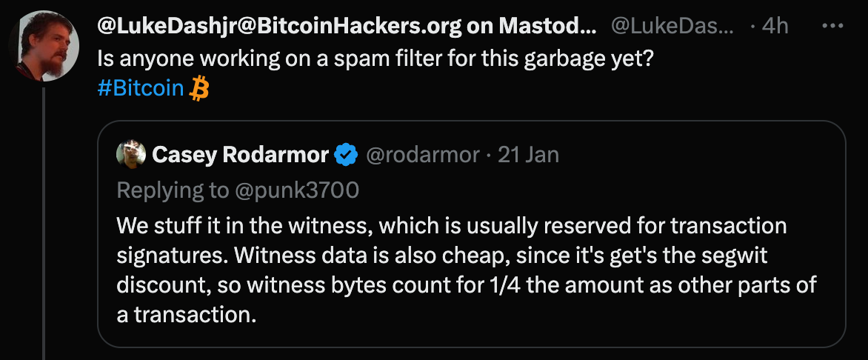
Task: Click the spam filter question tweet text
Action: pos(376,59)
